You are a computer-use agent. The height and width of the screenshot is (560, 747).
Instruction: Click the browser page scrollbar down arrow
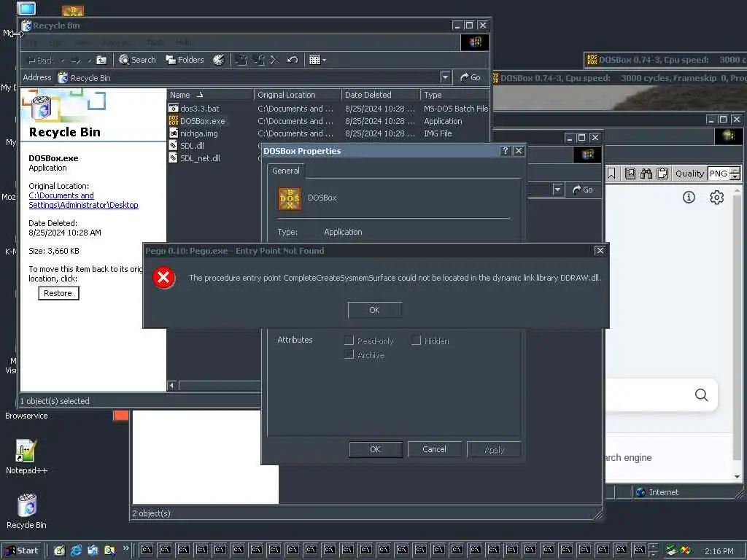tap(737, 477)
